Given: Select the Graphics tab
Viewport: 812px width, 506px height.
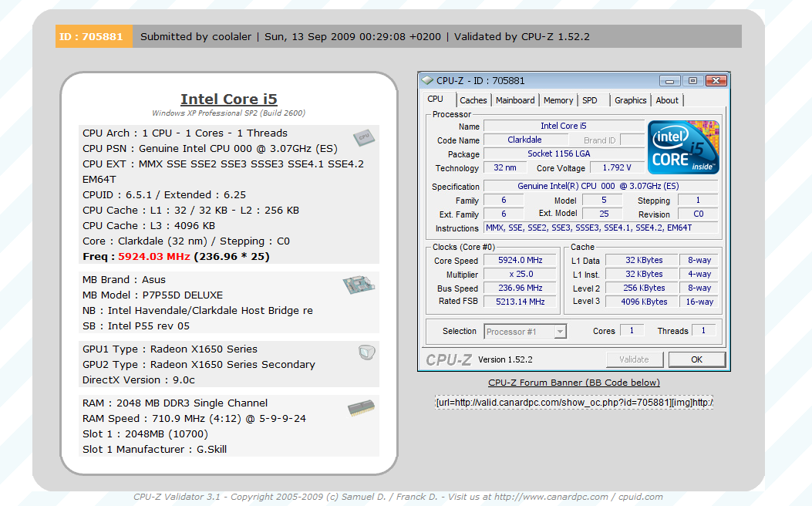Looking at the screenshot, I should coord(630,100).
